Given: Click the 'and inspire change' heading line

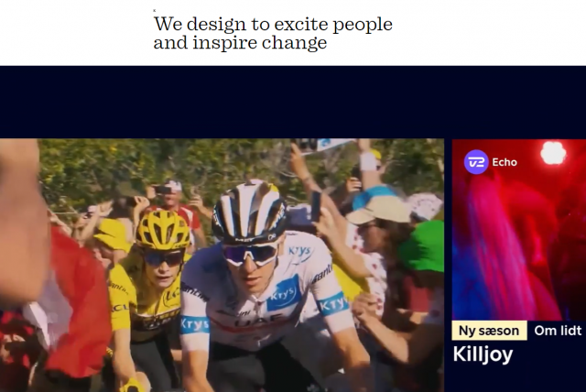Looking at the screenshot, I should (x=240, y=43).
